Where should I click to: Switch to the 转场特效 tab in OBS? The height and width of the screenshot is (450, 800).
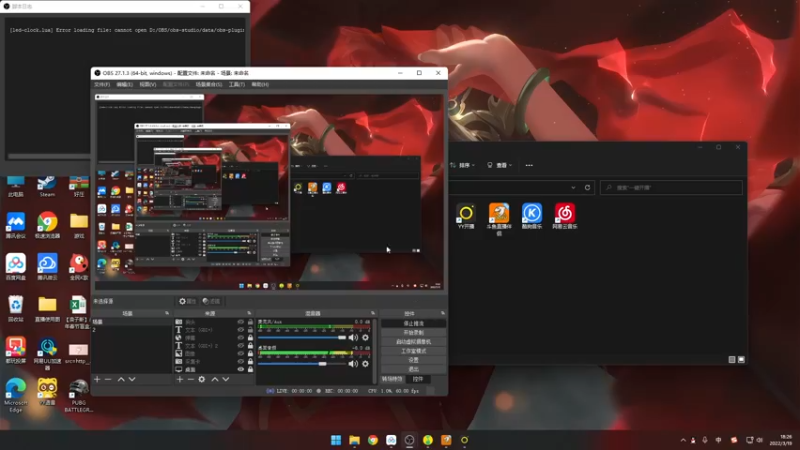(x=392, y=379)
